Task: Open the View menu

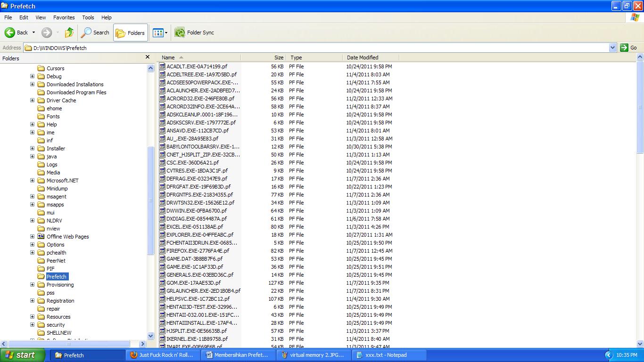Action: pos(41,17)
